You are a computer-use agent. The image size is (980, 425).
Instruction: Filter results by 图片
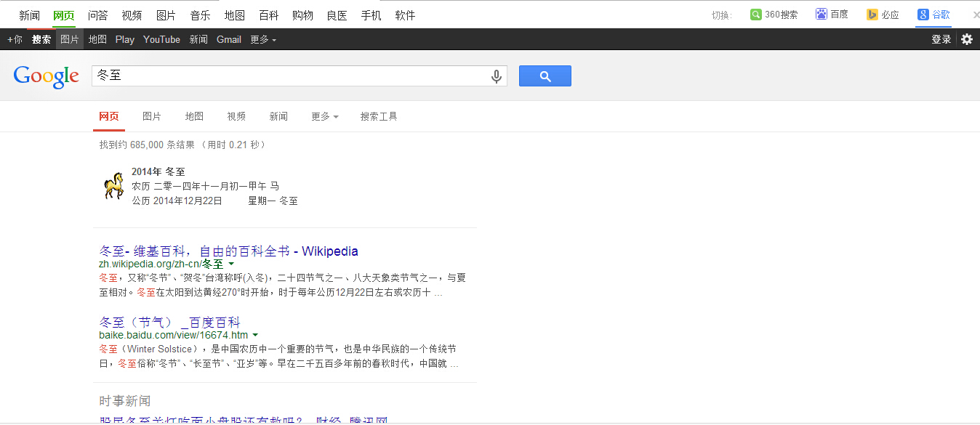tap(152, 116)
